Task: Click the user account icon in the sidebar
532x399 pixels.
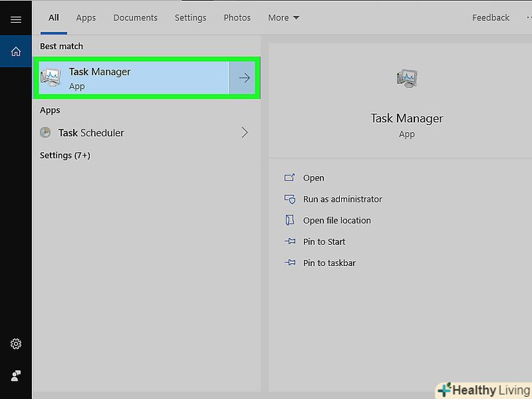Action: [15, 376]
